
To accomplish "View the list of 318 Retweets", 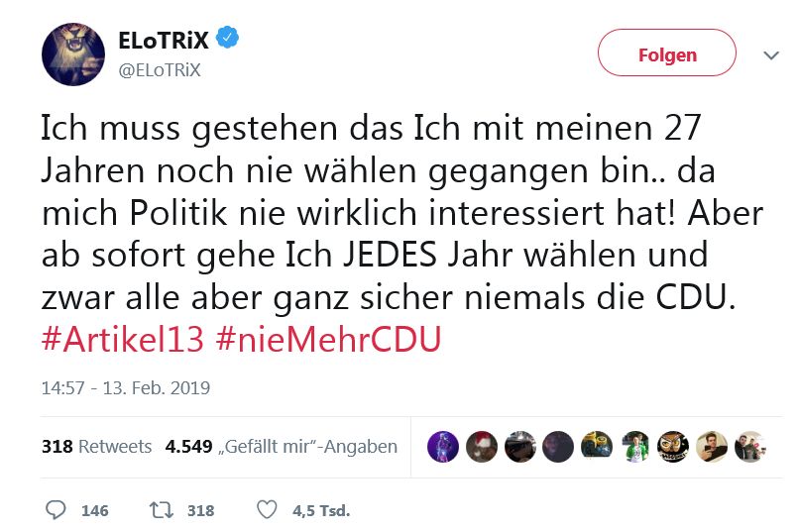I will 96,447.
